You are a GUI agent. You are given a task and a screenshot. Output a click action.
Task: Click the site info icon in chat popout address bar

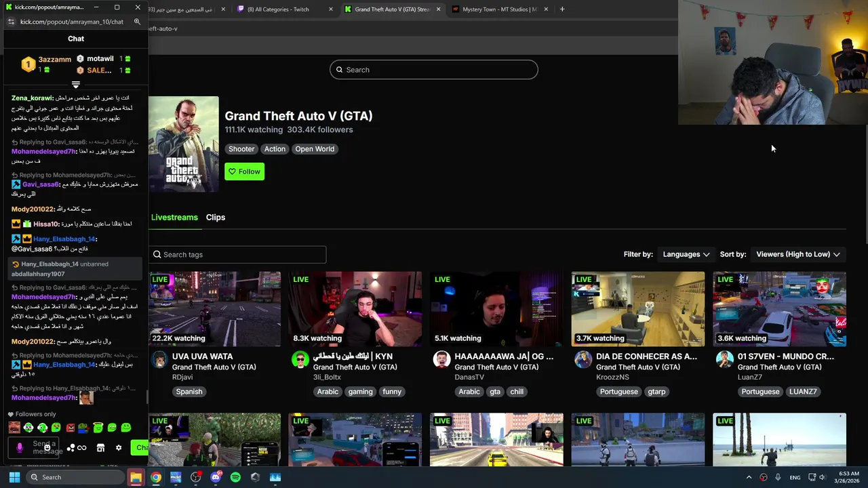tap(11, 22)
